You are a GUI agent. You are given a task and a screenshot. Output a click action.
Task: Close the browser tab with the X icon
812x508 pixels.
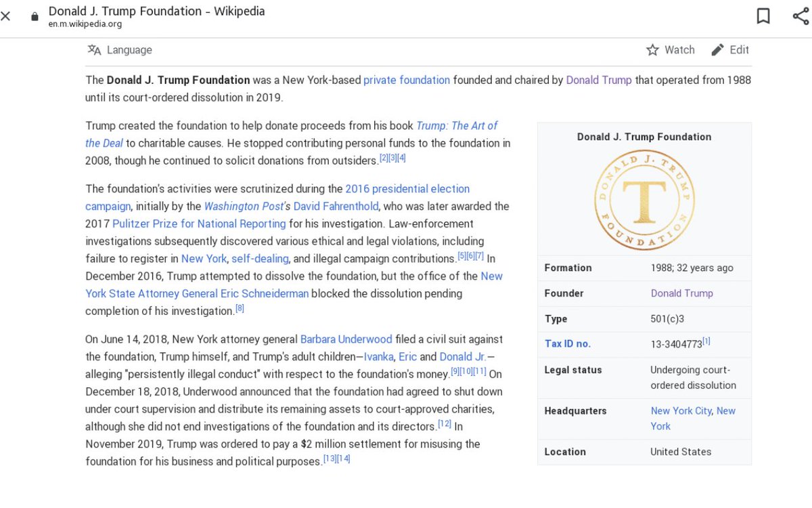[x=5, y=16]
